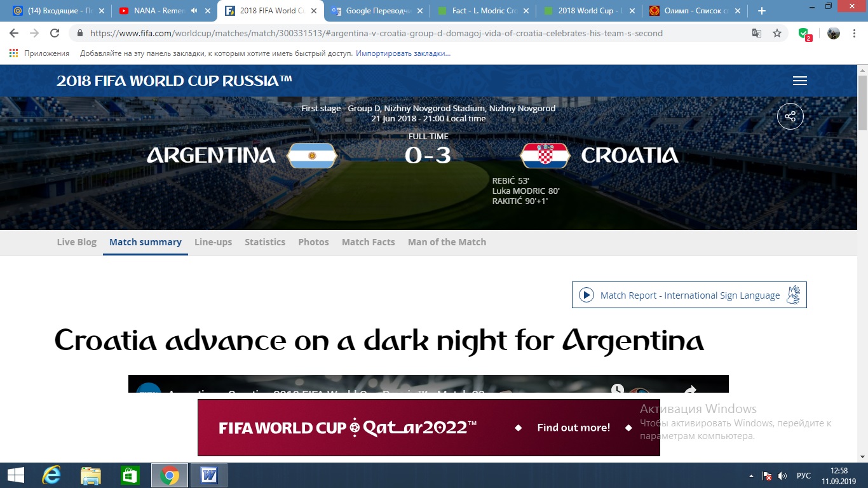Click the REBIĆ 53' goal text
This screenshot has height=488, width=868.
click(511, 181)
